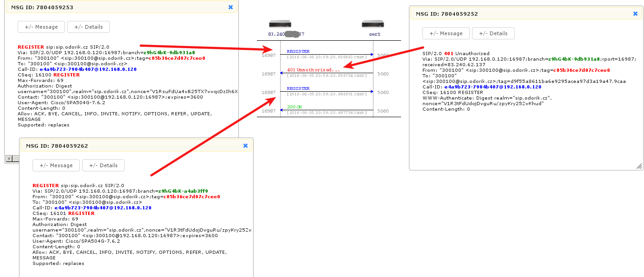The width and height of the screenshot is (644, 277).
Task: Open the first REGISTER message in flow
Action: (298, 51)
